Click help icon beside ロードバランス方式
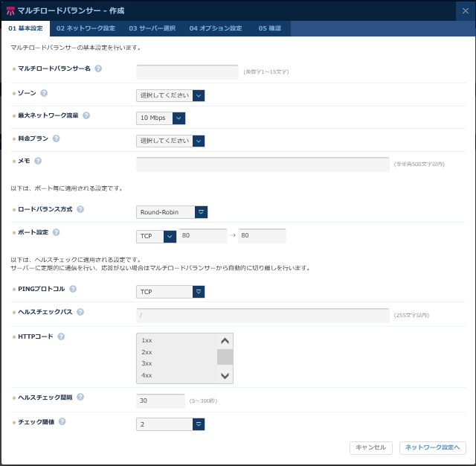Viewport: 476px width, 466px height. pyautogui.click(x=80, y=209)
